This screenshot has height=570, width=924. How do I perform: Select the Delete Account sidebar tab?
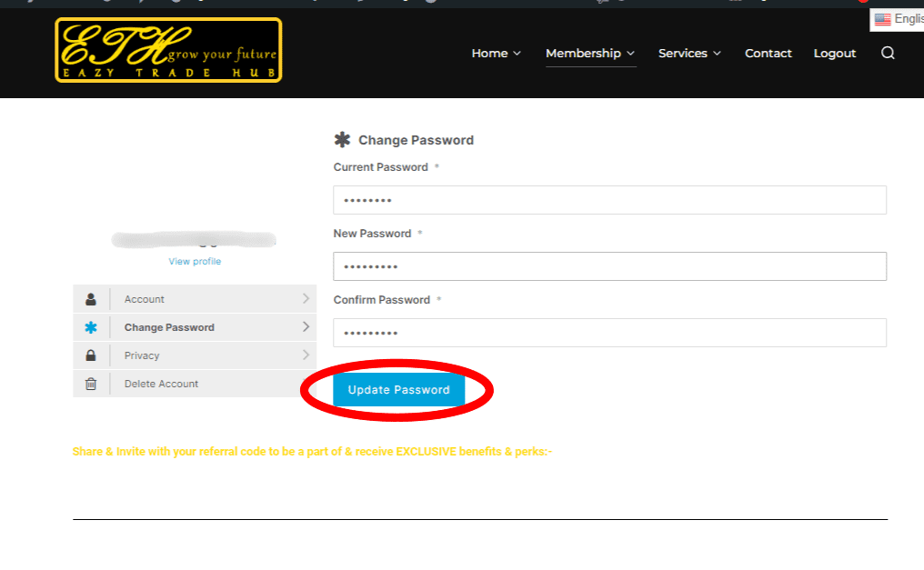[209, 384]
